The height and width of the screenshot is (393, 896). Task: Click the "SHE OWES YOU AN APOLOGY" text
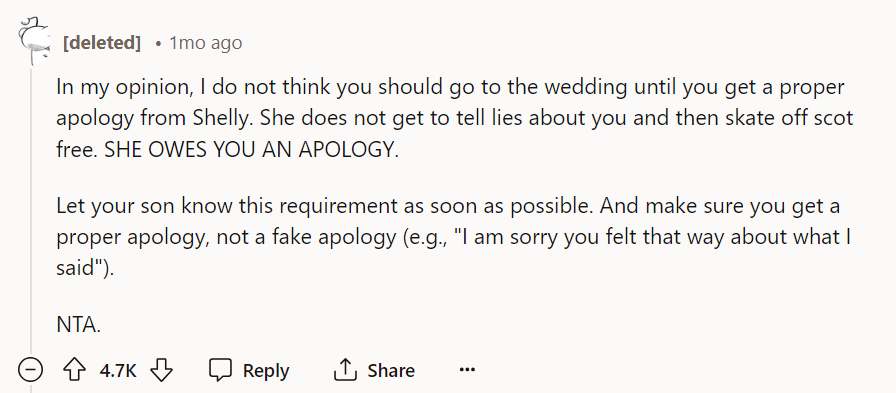pyautogui.click(x=250, y=150)
